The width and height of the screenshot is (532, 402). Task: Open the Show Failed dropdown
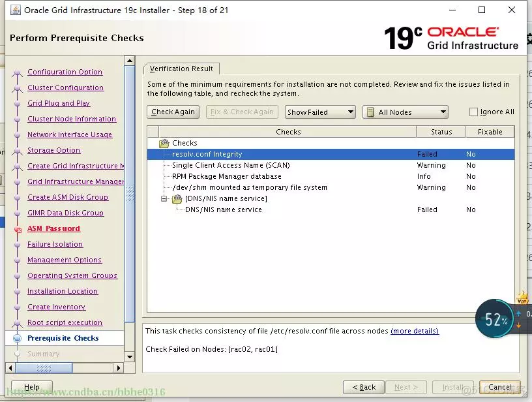[x=320, y=112]
